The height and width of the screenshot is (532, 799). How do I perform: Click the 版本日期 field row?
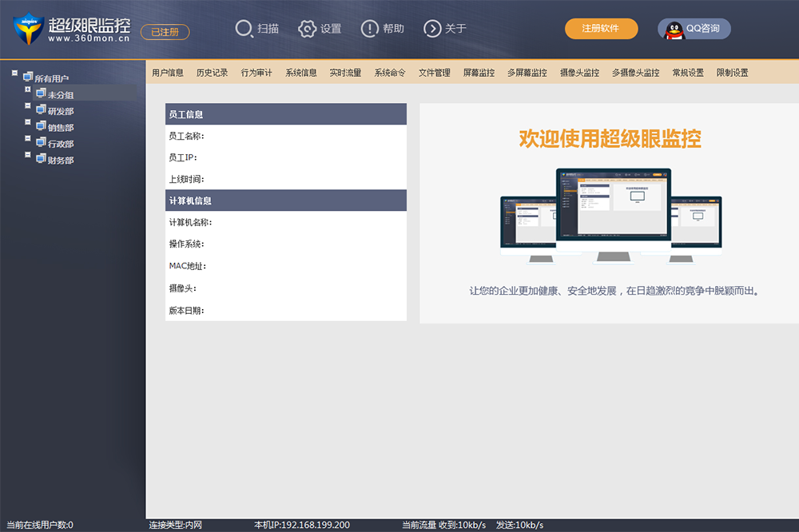click(x=286, y=310)
